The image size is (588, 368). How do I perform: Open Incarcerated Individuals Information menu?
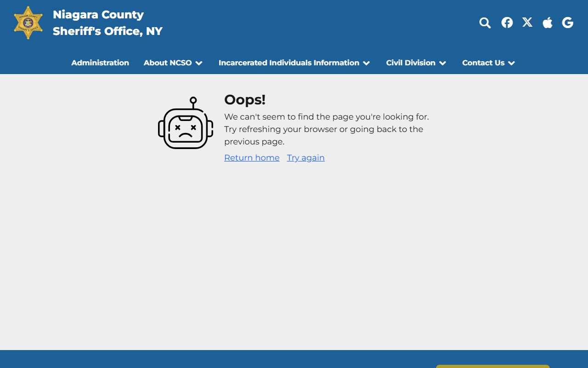coord(289,63)
